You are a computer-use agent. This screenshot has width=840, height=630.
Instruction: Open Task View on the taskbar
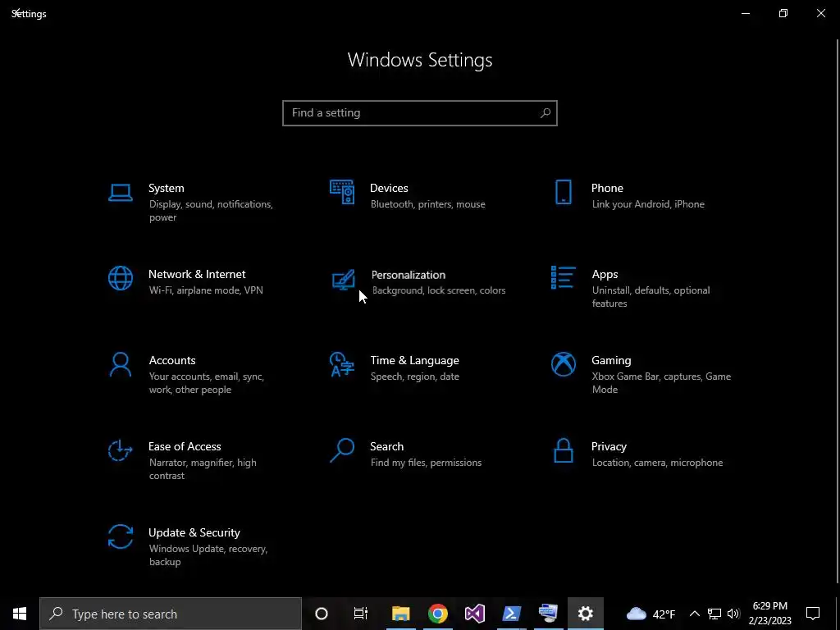(x=361, y=614)
